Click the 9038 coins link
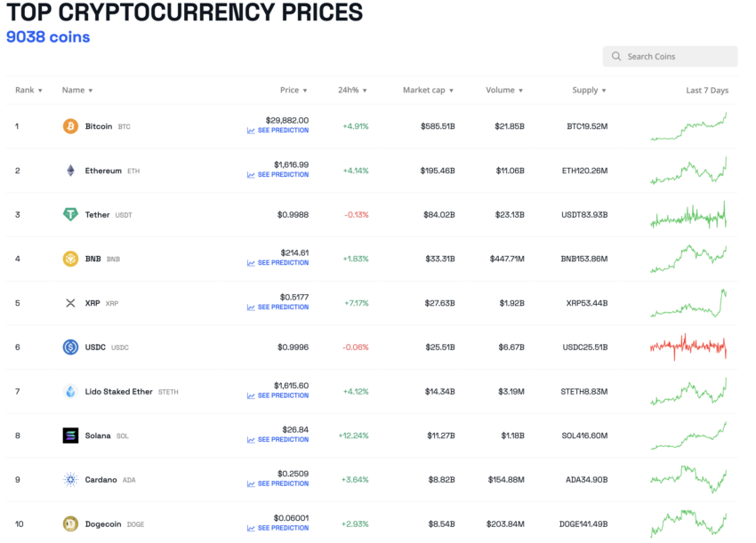The height and width of the screenshot is (543, 756). [x=48, y=36]
